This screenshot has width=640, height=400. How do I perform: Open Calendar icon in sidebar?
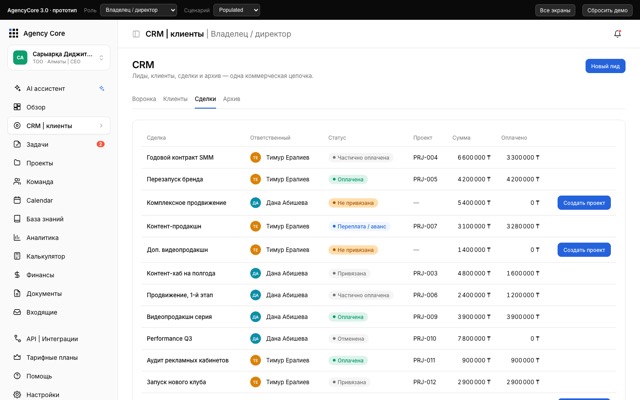[17, 200]
